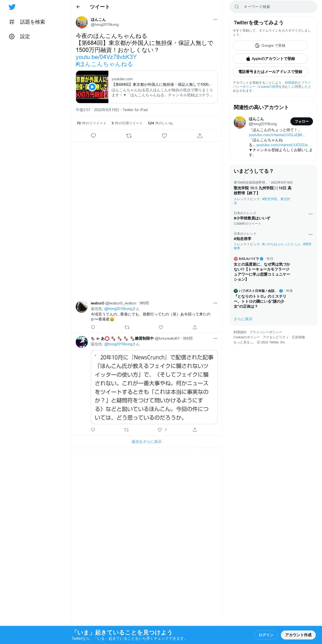Image resolution: width=322 pixels, height=644 pixels.
Task: Reply to the main ほんこん tweet
Action: click(93, 136)
